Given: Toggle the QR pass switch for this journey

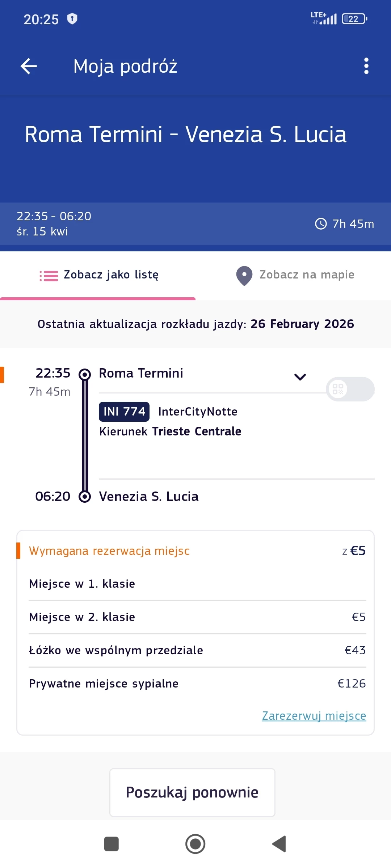Looking at the screenshot, I should point(350,389).
